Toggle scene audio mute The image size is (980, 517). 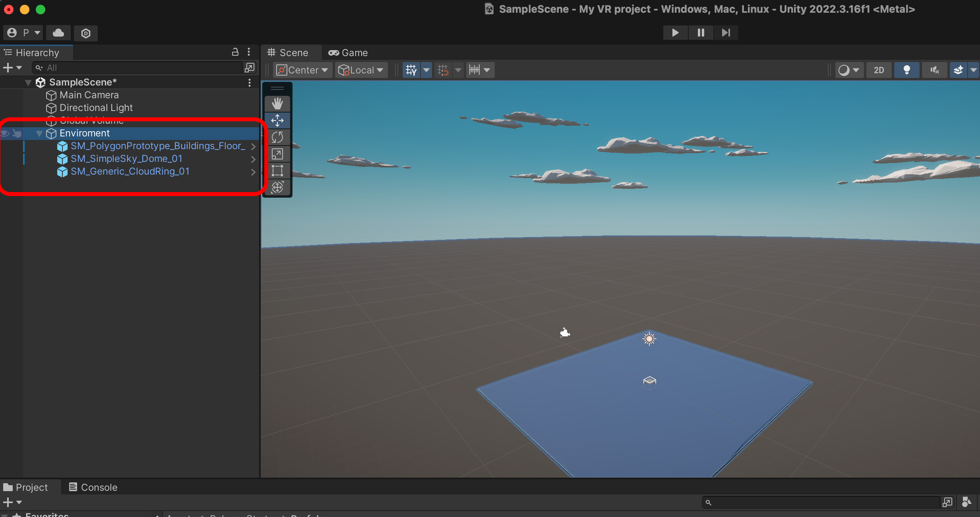click(934, 70)
